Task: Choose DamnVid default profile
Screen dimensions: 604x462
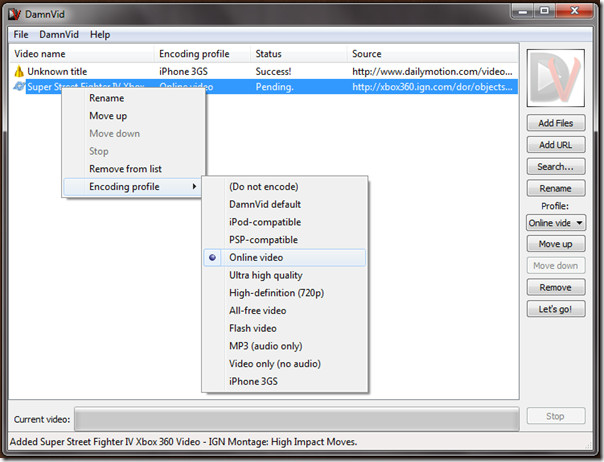Action: coord(284,204)
